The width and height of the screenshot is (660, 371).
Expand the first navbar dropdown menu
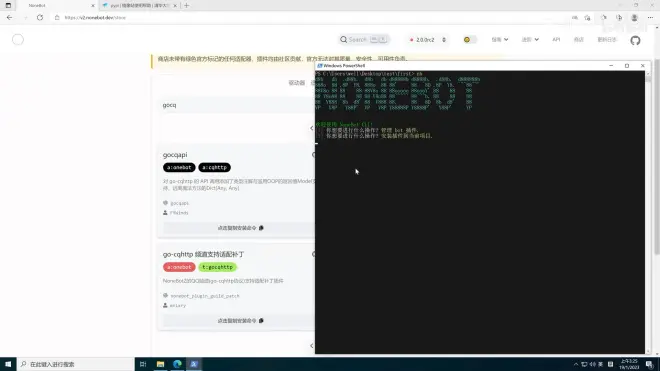tap(500, 40)
